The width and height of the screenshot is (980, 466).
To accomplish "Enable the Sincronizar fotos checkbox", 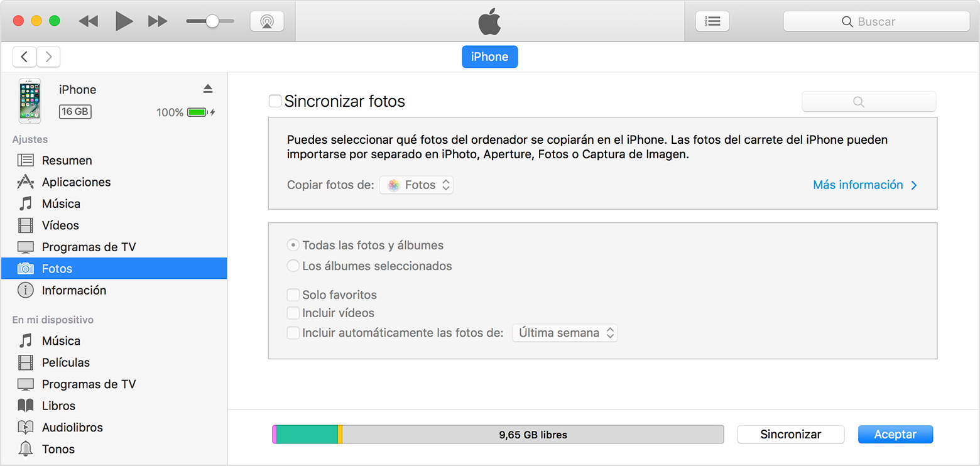I will tap(275, 101).
